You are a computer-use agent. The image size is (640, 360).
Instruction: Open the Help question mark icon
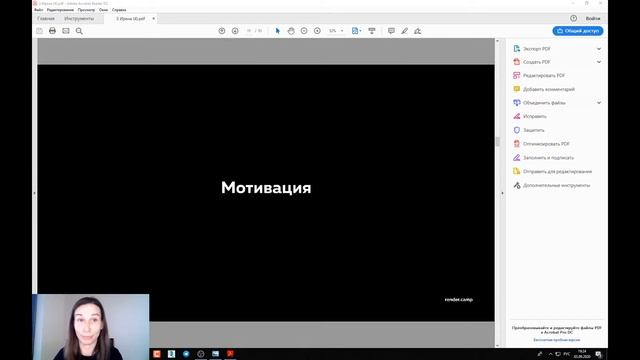(x=573, y=18)
